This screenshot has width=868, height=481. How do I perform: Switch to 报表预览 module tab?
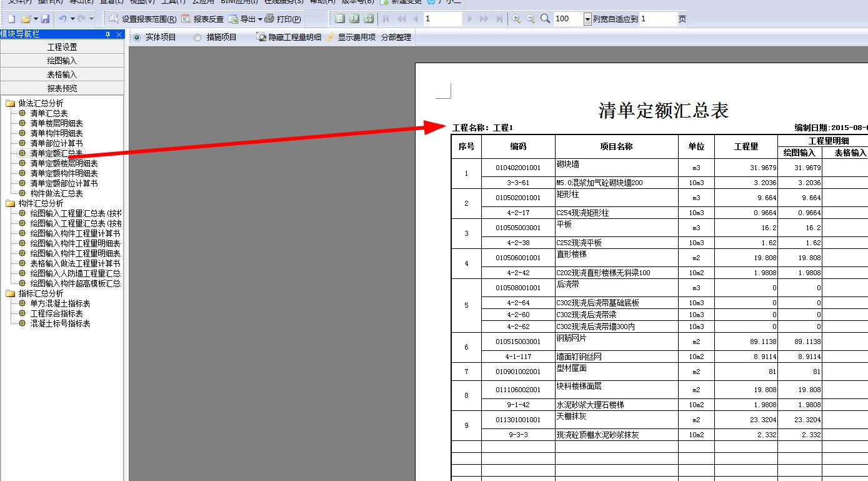(62, 88)
